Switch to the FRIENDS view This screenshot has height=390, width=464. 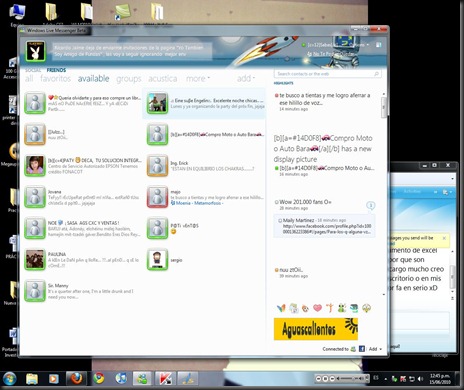[56, 70]
